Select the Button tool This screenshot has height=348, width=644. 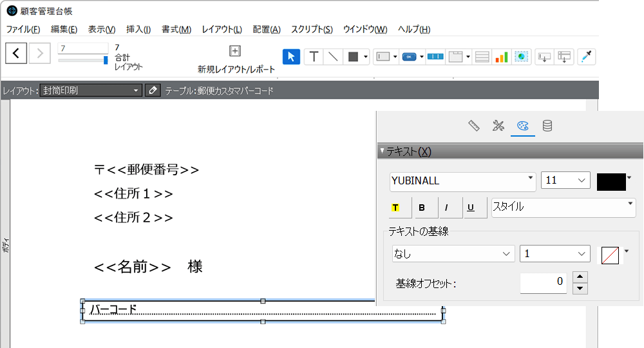[x=409, y=57]
